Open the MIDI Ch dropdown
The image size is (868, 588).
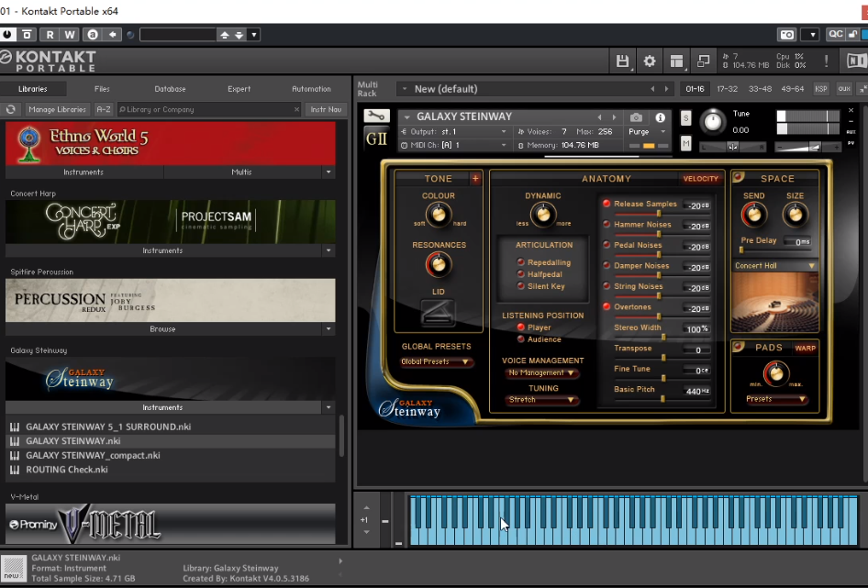(454, 145)
